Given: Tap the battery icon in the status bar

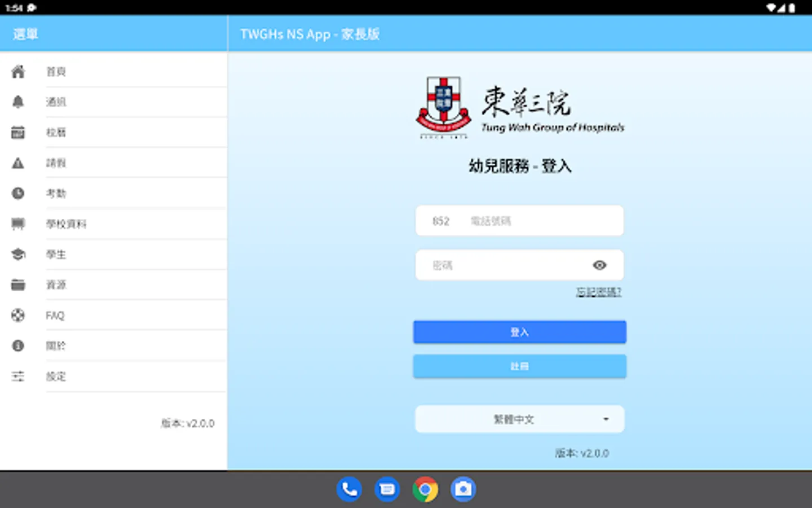Looking at the screenshot, I should [x=792, y=8].
